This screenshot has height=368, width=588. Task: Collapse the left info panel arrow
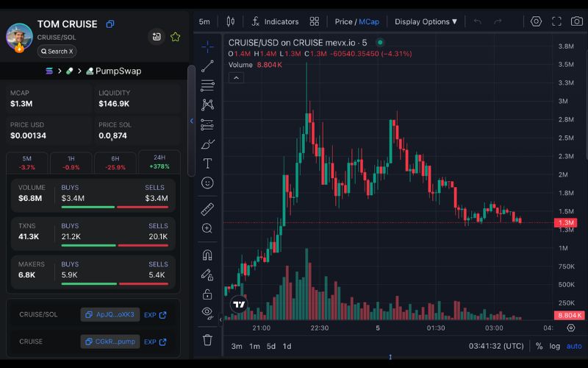192,121
